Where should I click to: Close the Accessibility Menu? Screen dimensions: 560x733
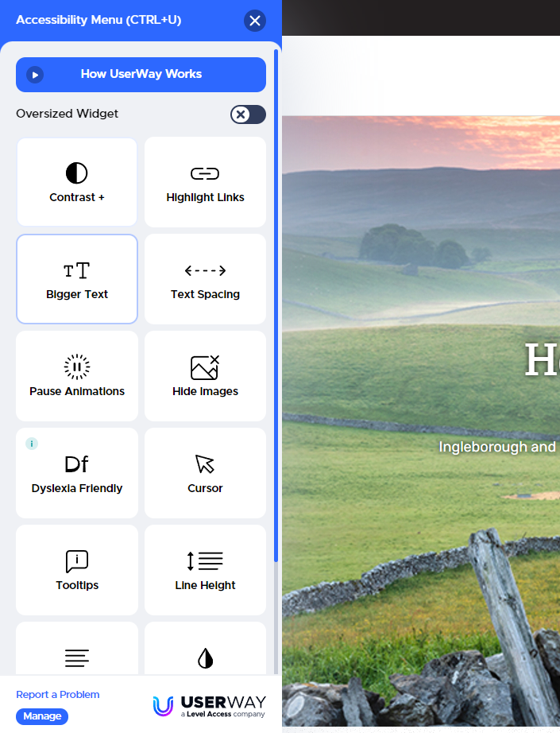click(254, 21)
